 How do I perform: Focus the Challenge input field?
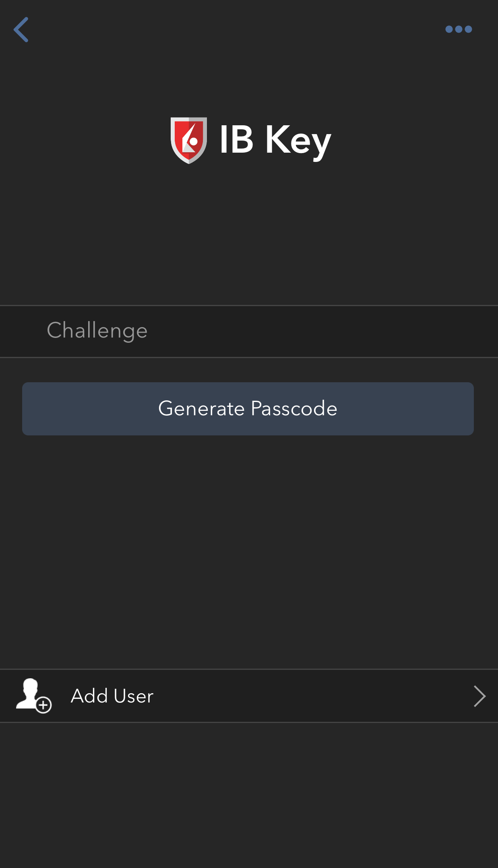tap(249, 331)
